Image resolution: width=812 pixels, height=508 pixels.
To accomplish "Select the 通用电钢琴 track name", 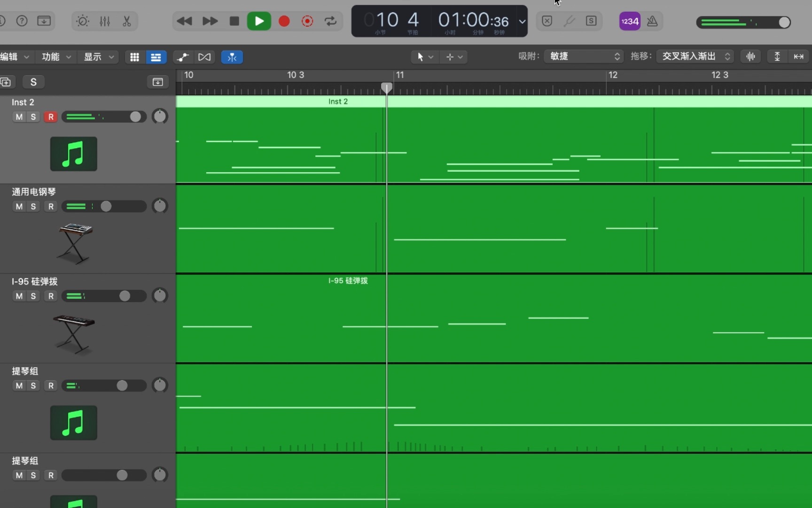I will (33, 191).
